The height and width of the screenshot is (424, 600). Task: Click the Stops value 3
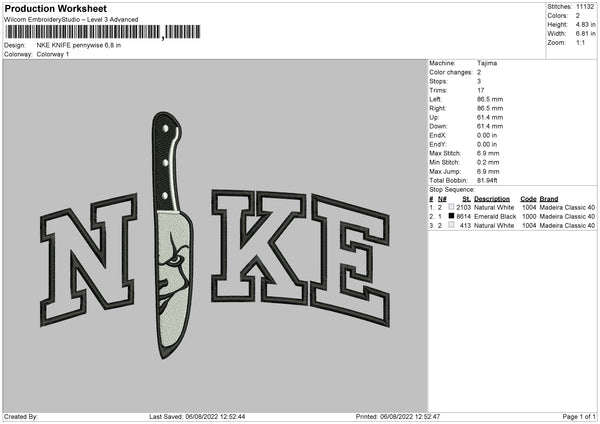tap(479, 81)
